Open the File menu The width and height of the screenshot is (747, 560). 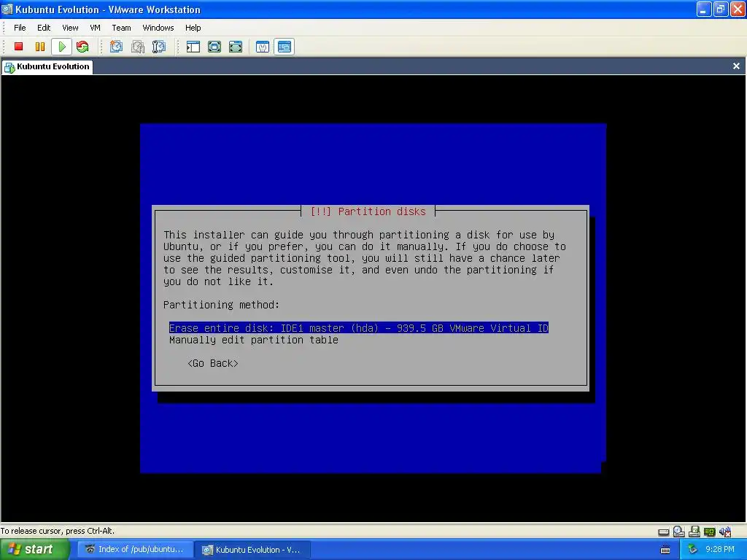(x=20, y=28)
